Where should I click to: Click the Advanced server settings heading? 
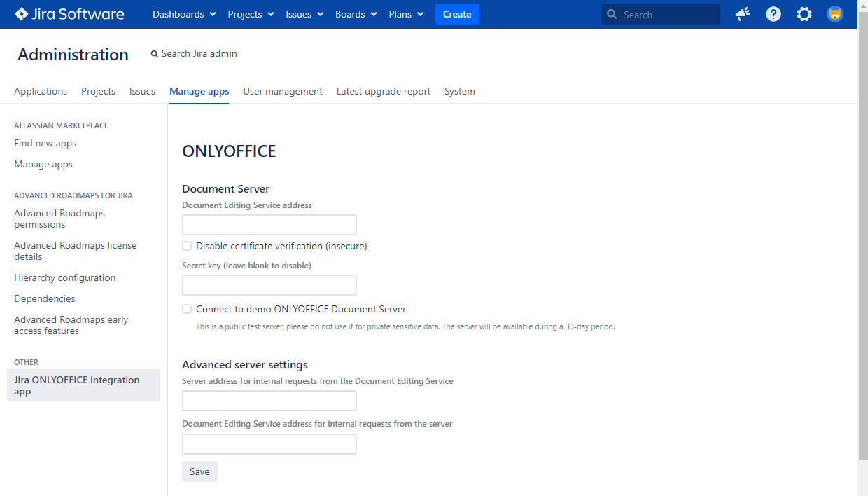click(x=245, y=364)
